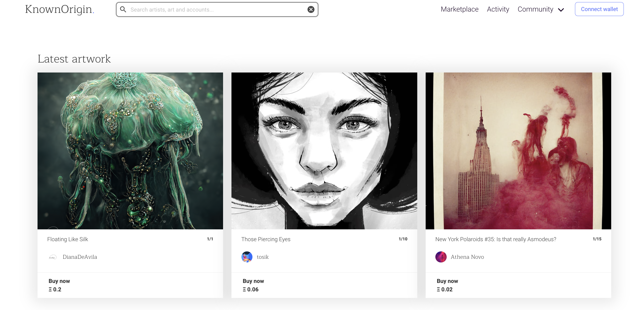Click the KnownOrigin logo
644x310 pixels.
tap(60, 9)
